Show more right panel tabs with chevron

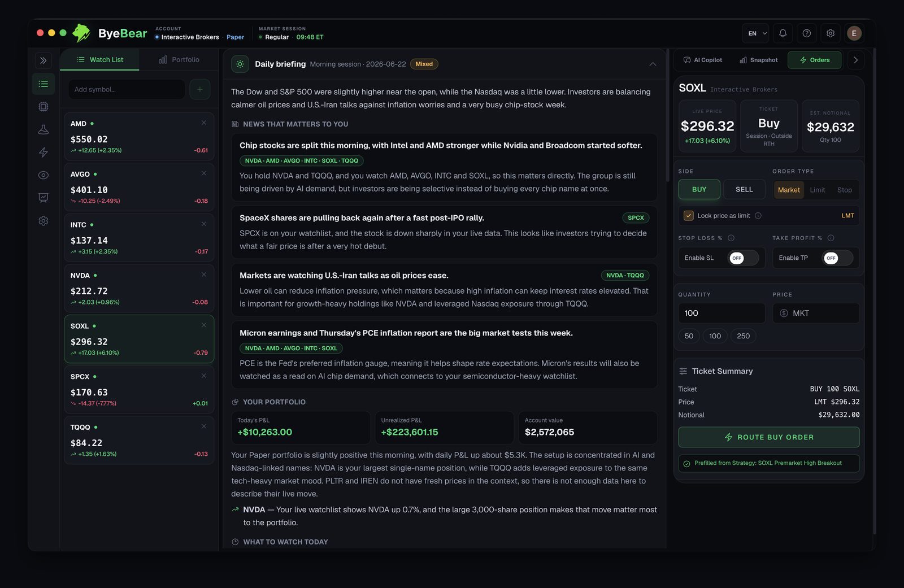(x=855, y=60)
